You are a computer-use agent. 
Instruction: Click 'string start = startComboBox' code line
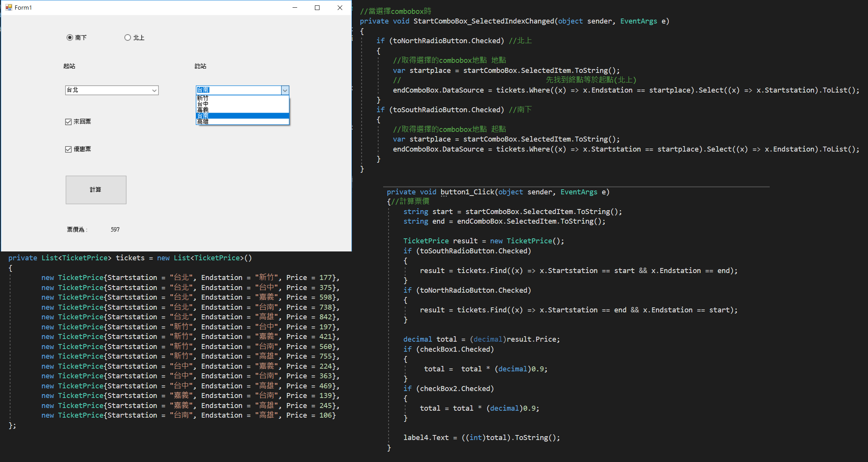click(513, 212)
